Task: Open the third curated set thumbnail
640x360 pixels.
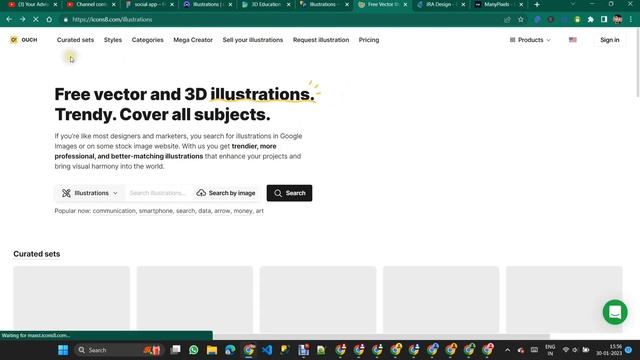Action: (x=318, y=299)
